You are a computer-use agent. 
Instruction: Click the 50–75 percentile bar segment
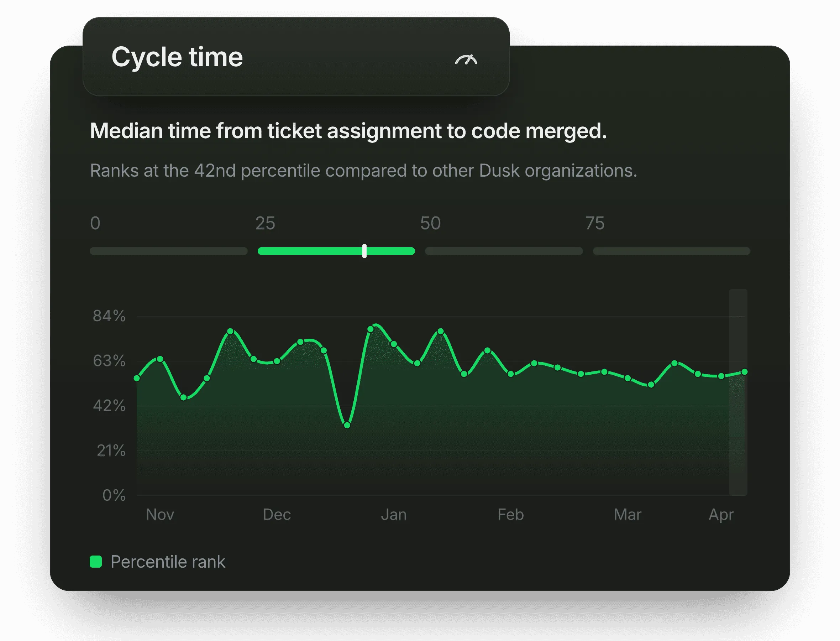click(x=504, y=251)
